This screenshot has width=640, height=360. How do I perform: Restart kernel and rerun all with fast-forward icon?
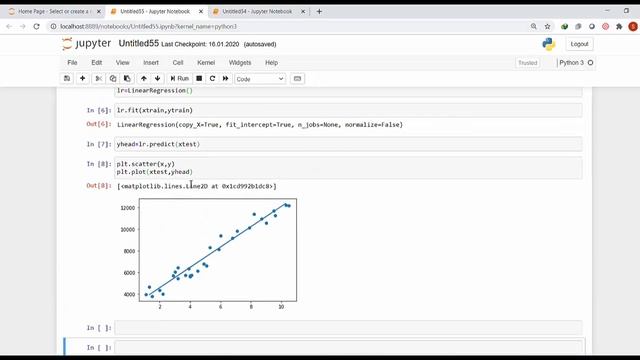(x=225, y=78)
